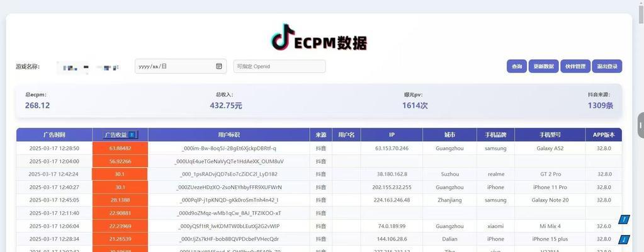Click user ID _000_1psRADvjQD7sEo7cZiDC2I_LyD182

[x=229, y=175]
